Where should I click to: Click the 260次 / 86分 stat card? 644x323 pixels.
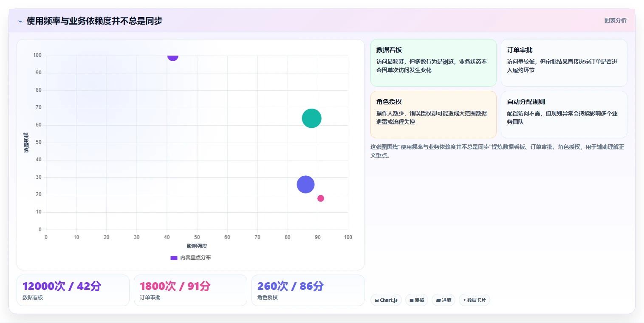308,290
